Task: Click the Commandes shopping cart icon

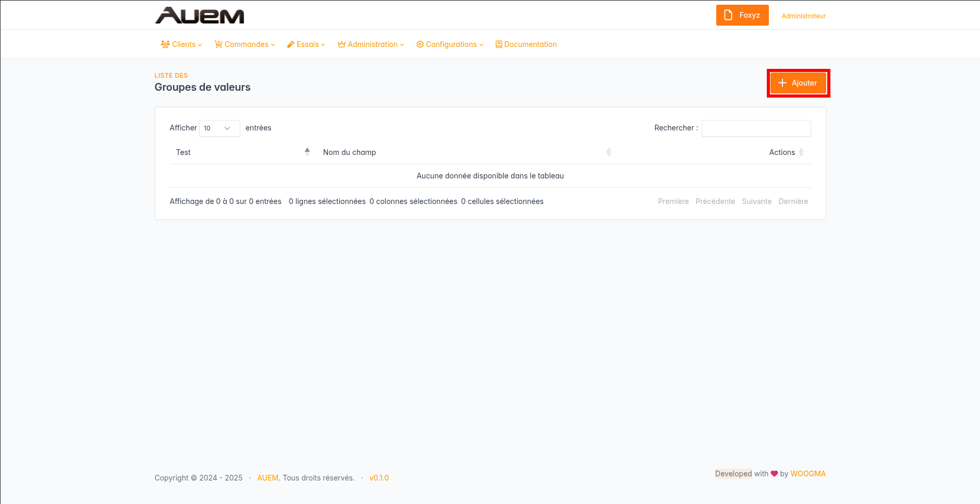Action: click(218, 44)
